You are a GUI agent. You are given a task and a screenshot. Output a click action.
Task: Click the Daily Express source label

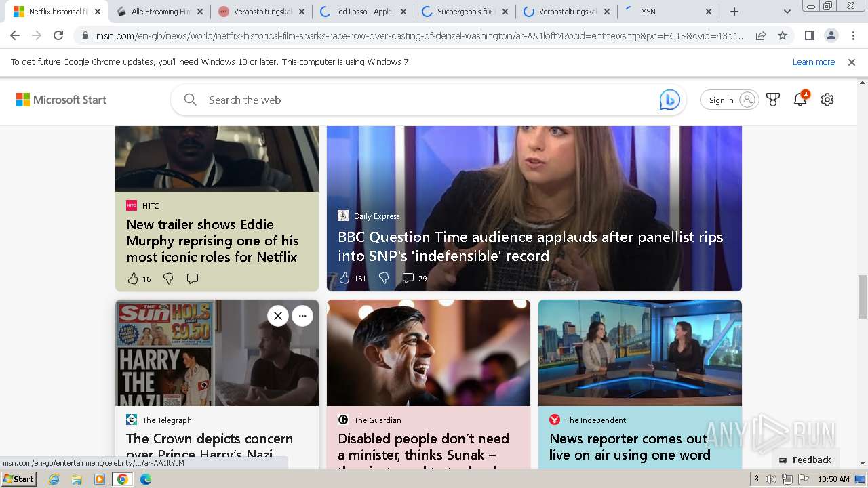(x=376, y=216)
